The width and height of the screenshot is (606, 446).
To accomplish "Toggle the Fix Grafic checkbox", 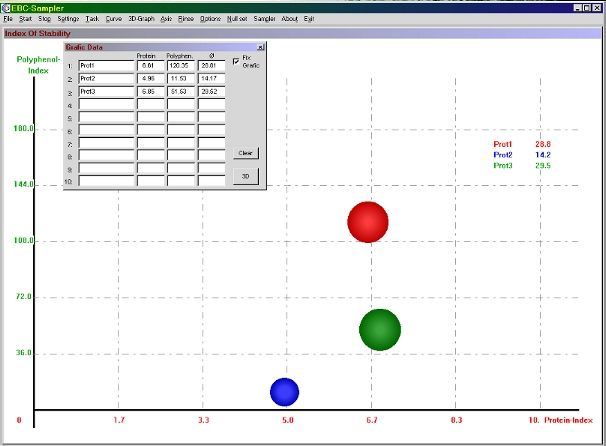I will coord(236,61).
